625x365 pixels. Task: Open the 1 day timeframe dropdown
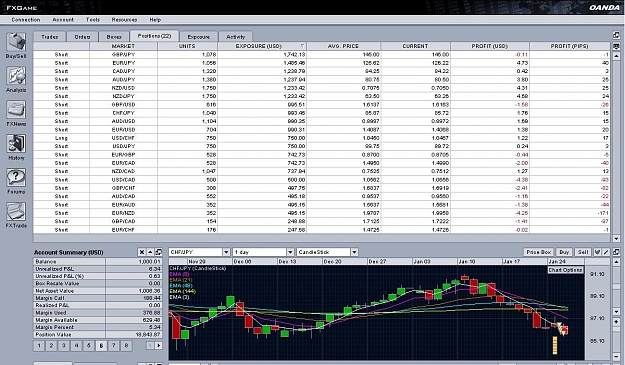[x=290, y=252]
